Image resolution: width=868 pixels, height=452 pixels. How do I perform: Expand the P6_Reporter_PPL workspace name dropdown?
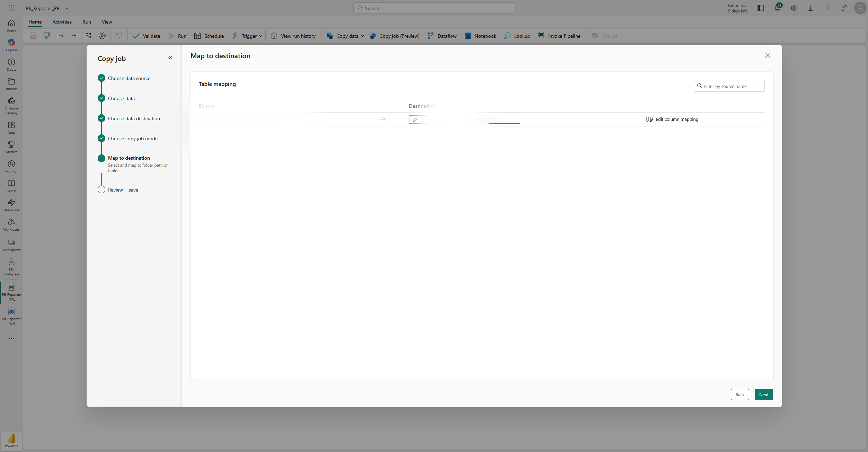67,8
